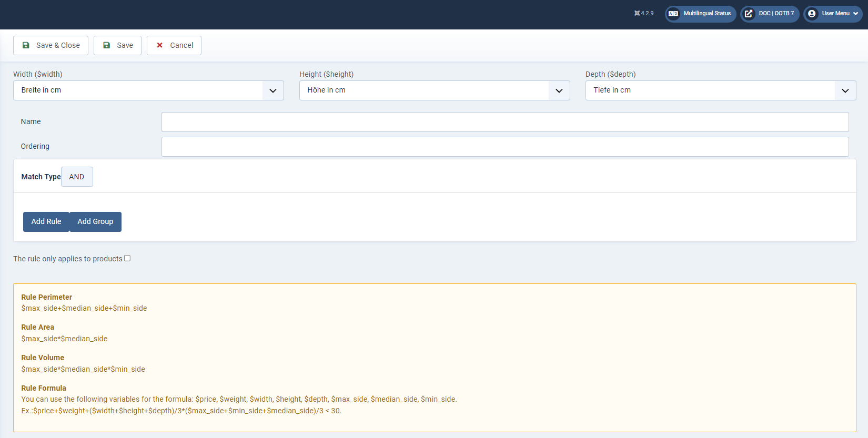Open the Multilingual Status menu item
Viewport: 868px width, 438px height.
tap(700, 14)
